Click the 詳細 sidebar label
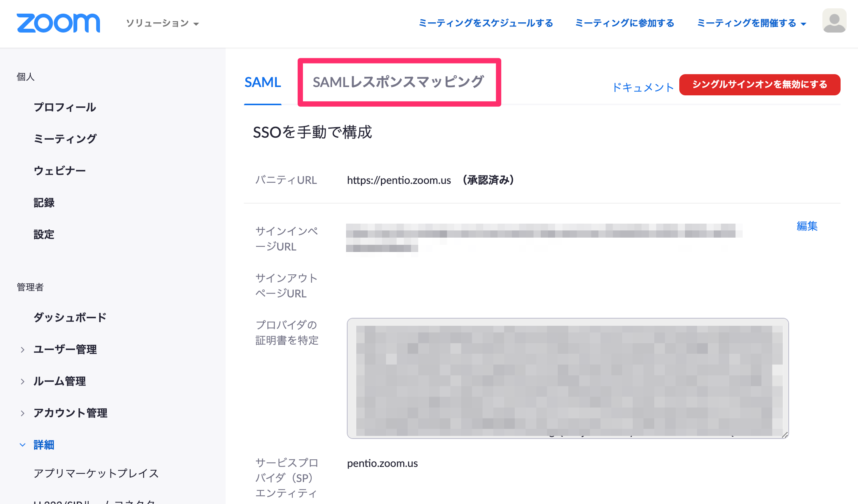Viewport: 858px width, 504px height. pyautogui.click(x=44, y=445)
